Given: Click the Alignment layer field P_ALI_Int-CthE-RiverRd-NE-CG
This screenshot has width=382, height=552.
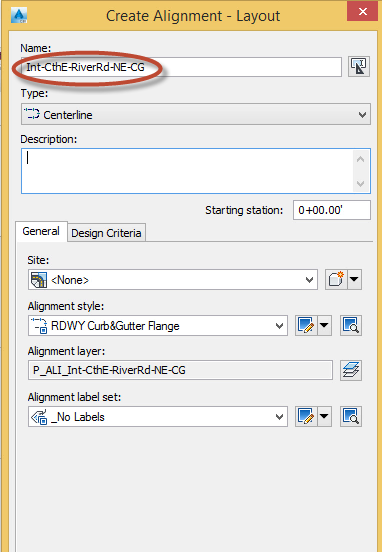Looking at the screenshot, I should coord(180,370).
